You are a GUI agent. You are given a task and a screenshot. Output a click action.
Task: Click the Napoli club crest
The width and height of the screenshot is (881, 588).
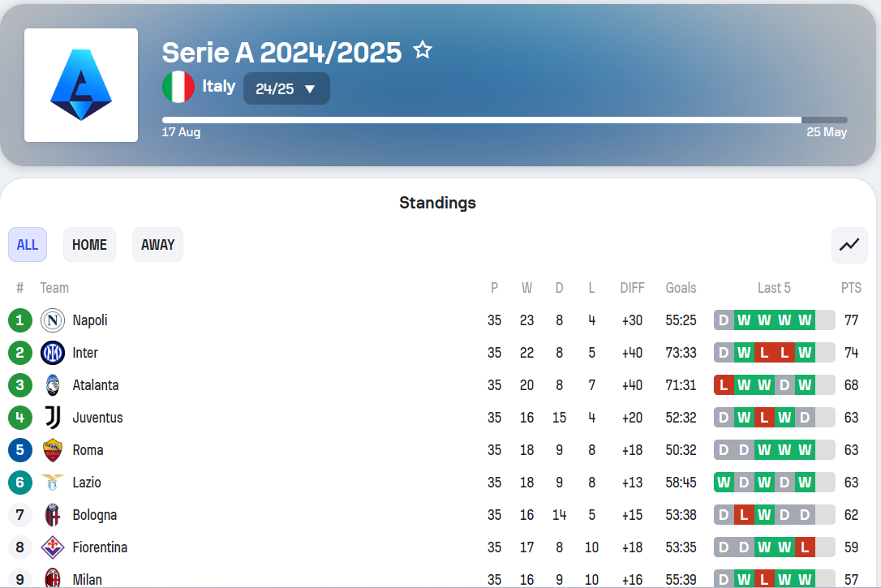click(53, 320)
